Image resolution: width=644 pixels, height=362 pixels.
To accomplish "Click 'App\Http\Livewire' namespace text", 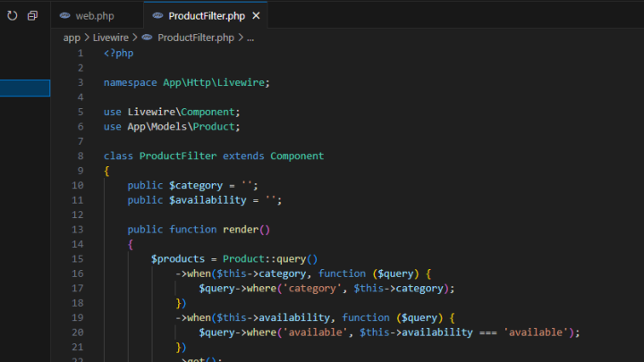I will (214, 82).
